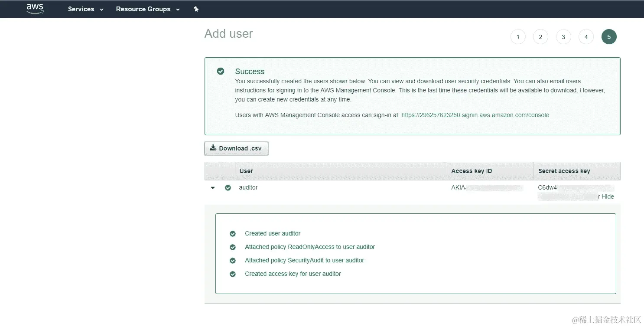644x327 pixels.
Task: Click the AWS logo icon
Action: pos(35,9)
